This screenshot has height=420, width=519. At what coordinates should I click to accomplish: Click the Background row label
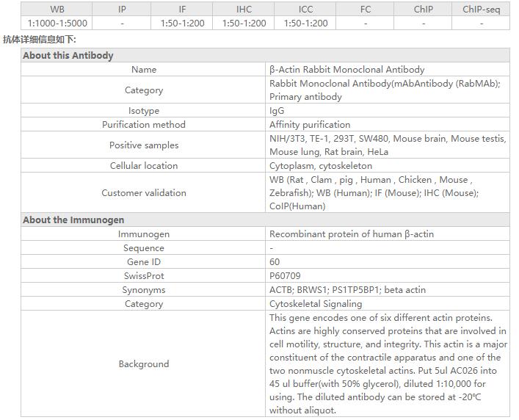(144, 364)
